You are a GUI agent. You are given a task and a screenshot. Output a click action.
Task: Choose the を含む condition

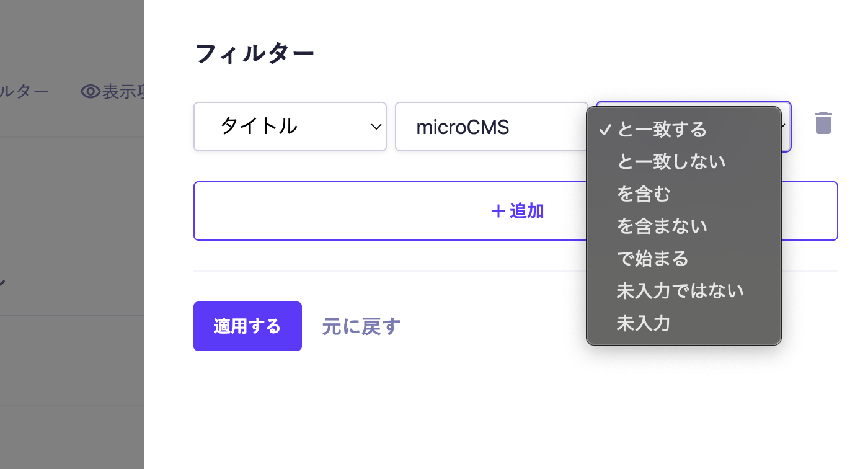(x=644, y=194)
